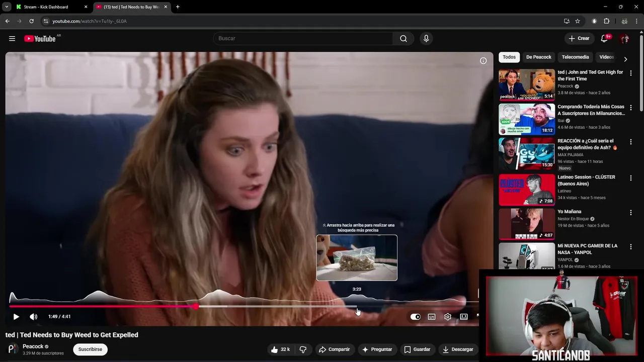Open the Ibai Milanuncios video thumbnail
This screenshot has width=644, height=362.
click(527, 119)
